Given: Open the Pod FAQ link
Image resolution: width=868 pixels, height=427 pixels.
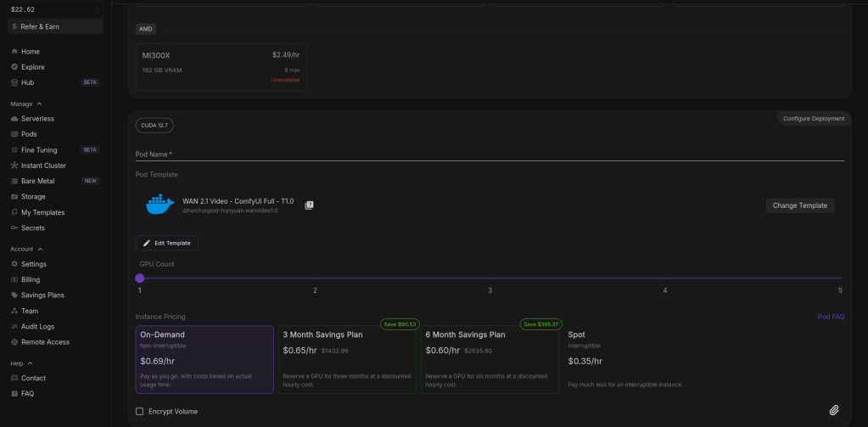Looking at the screenshot, I should [830, 317].
